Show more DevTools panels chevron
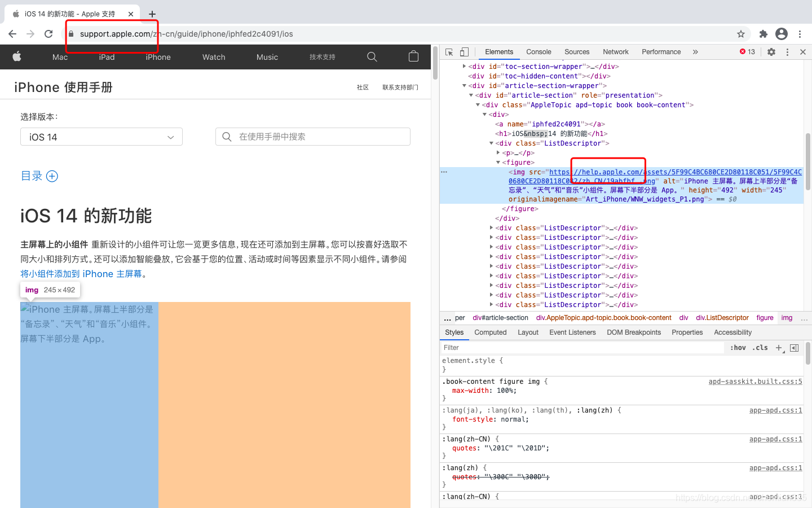The height and width of the screenshot is (508, 812). point(695,52)
